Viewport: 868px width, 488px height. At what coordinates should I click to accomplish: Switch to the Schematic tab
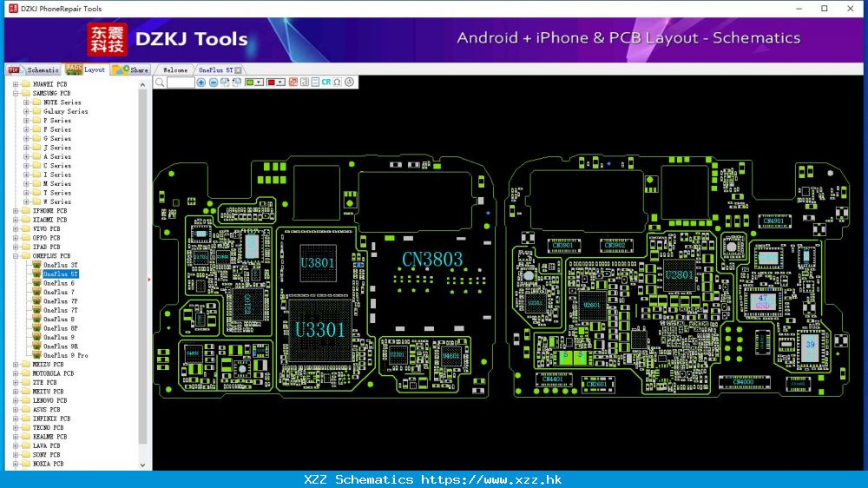pos(33,69)
